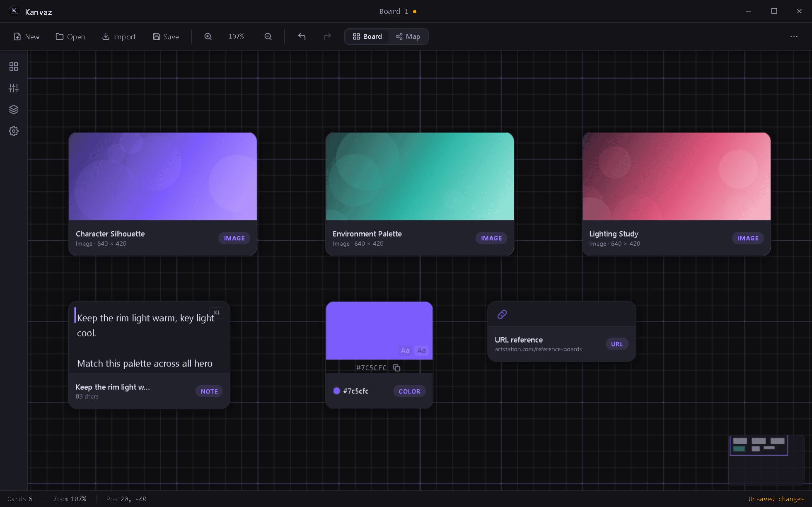Click the minimap viewport in the corner
This screenshot has height=507, width=812.
tap(759, 445)
